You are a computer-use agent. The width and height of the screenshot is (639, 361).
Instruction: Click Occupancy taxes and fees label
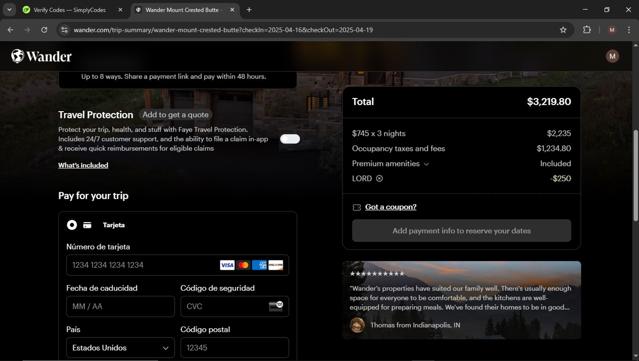[x=398, y=149]
